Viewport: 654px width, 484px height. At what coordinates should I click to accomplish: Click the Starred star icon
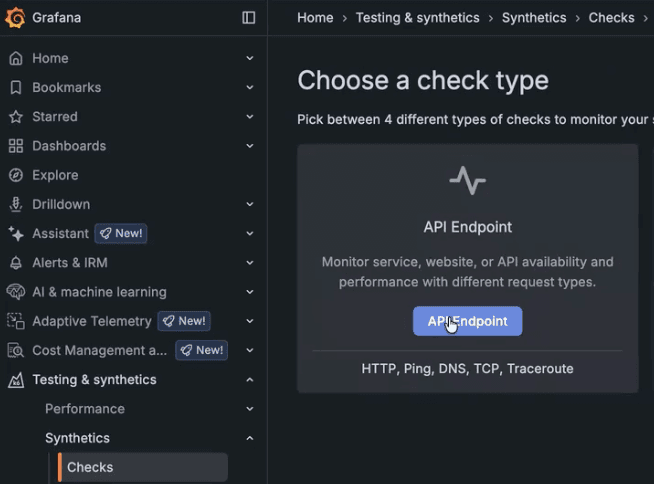point(16,117)
